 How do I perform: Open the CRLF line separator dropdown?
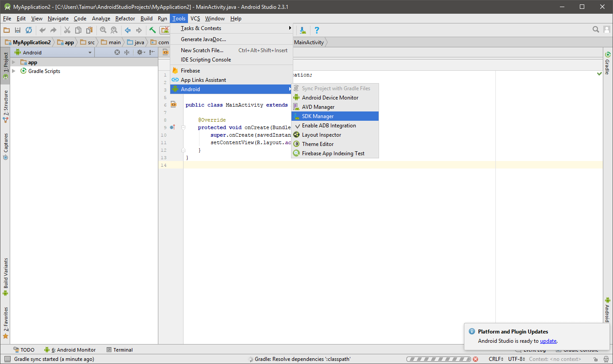[x=495, y=359]
